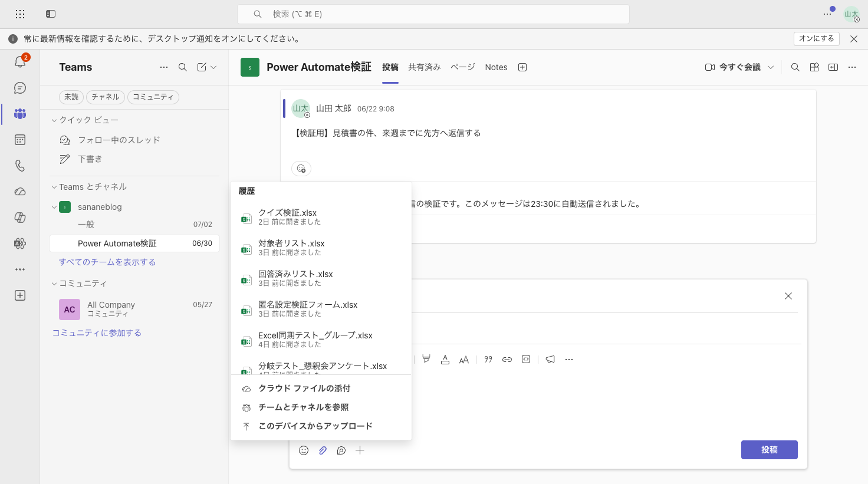Expand the new message options chevron

tap(213, 67)
